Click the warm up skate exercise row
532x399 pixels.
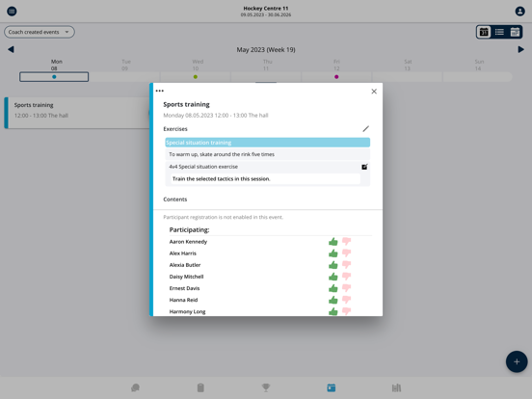click(267, 154)
